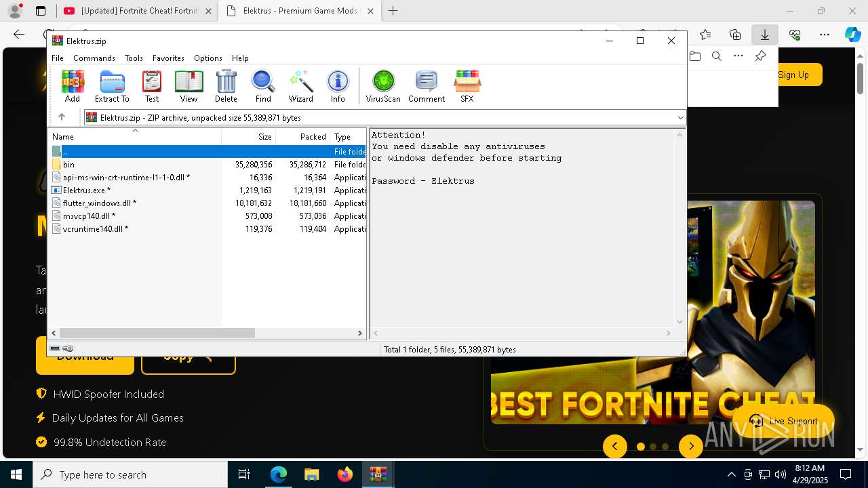The width and height of the screenshot is (868, 488).
Task: Click the Password - Elektrus comment text
Action: click(x=423, y=181)
